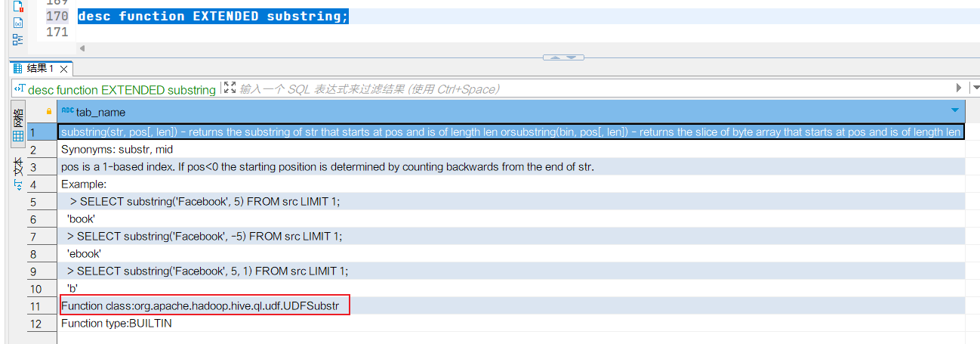Click the read-only lock icon in grid header

click(x=49, y=111)
